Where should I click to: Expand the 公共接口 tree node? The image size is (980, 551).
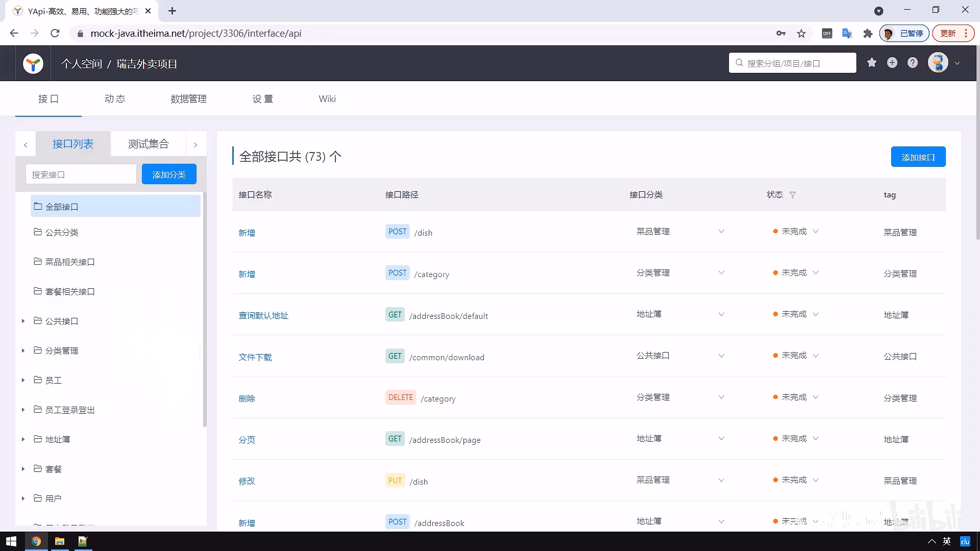[x=23, y=321]
